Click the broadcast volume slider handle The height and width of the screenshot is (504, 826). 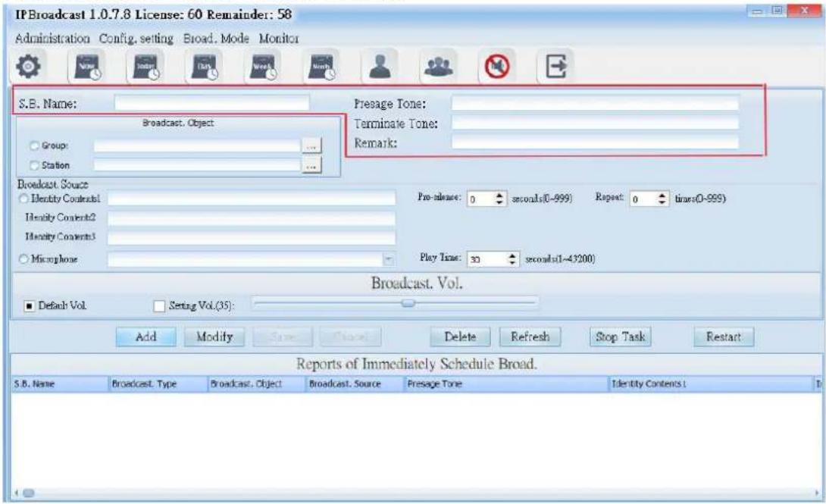(408, 303)
